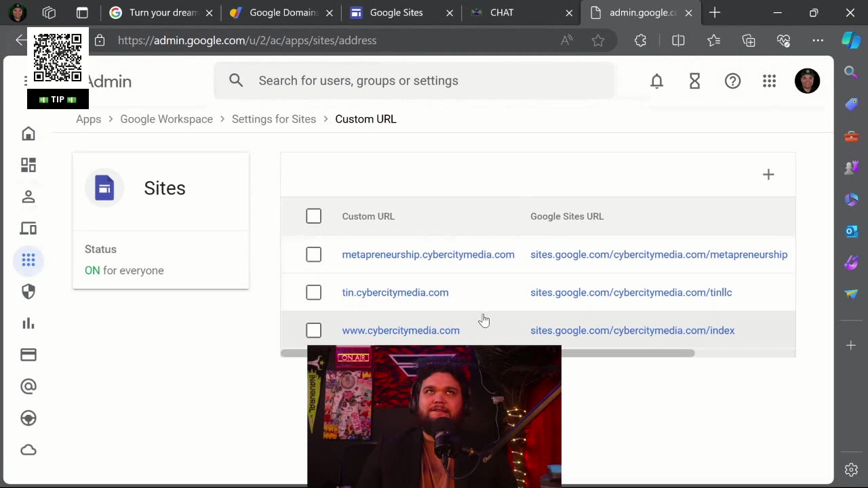The image size is (868, 488).
Task: Open a new browser tab
Action: [715, 13]
